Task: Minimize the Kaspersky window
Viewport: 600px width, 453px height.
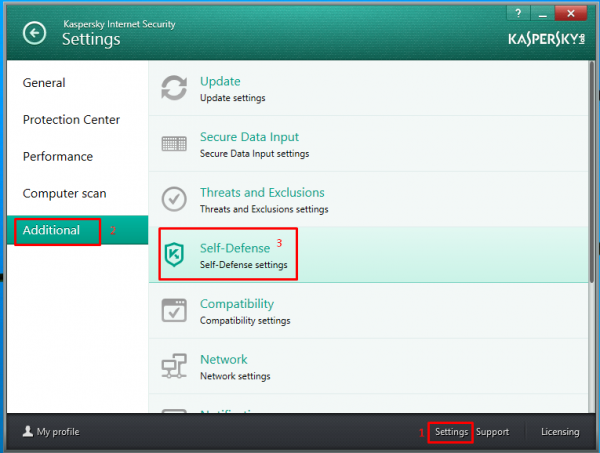Action: pos(542,13)
